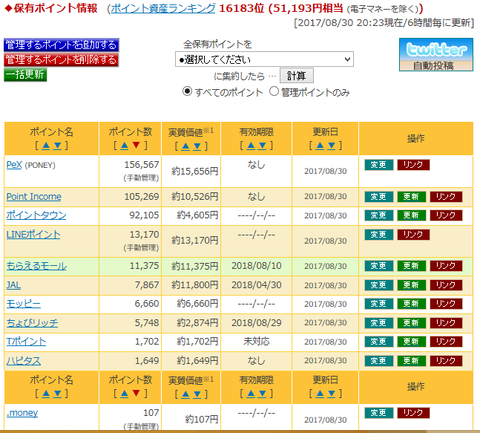Screen dimensions: 480x433
Task: Open the PeX point link
Action: 14,165
